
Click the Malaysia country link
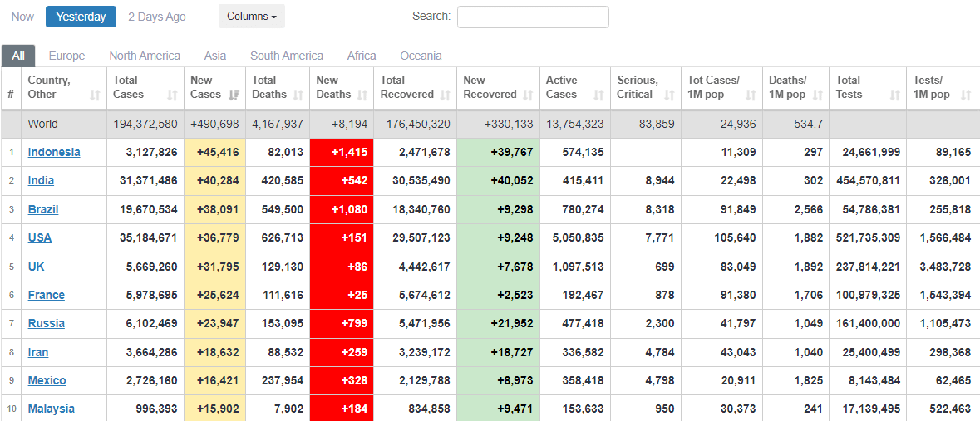(x=51, y=409)
